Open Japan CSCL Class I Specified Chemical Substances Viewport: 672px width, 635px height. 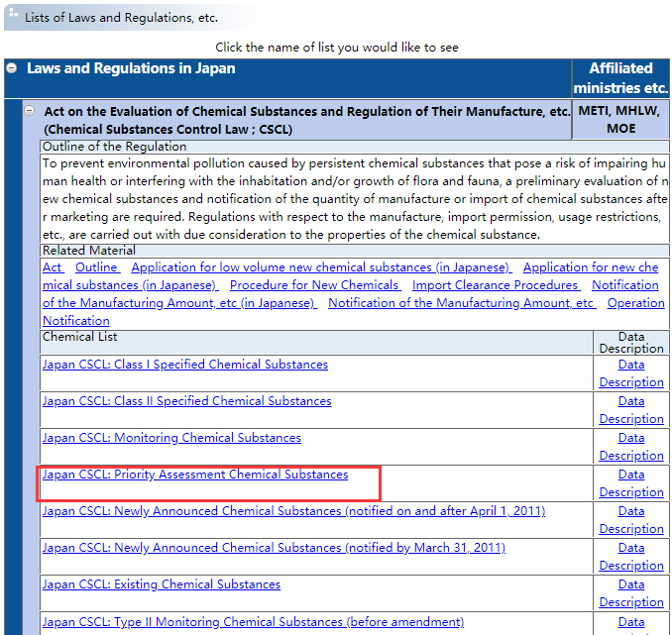[184, 365]
